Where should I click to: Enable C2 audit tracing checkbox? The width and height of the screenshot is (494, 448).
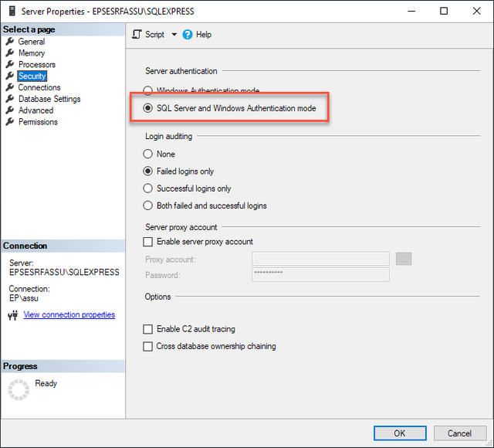click(147, 329)
